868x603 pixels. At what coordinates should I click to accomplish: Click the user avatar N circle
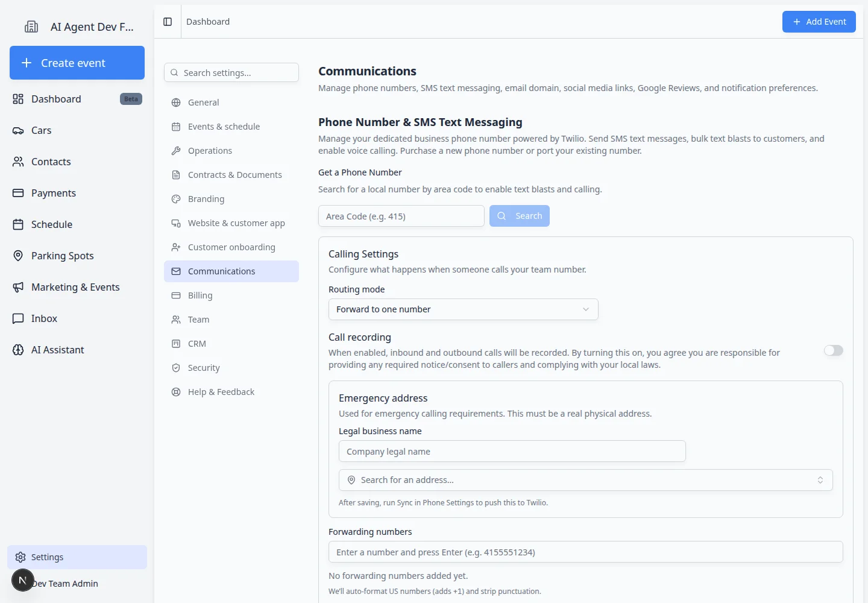[23, 580]
